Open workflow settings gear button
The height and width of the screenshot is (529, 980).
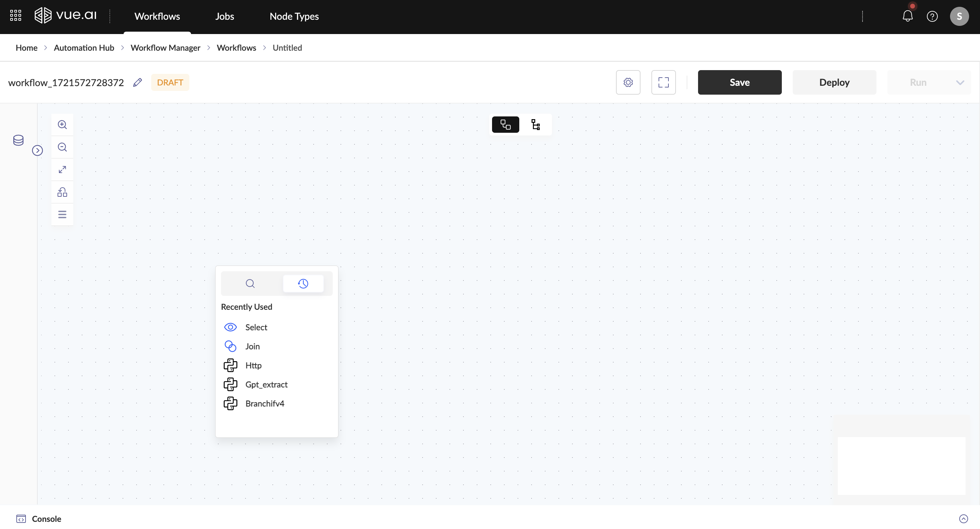(628, 82)
